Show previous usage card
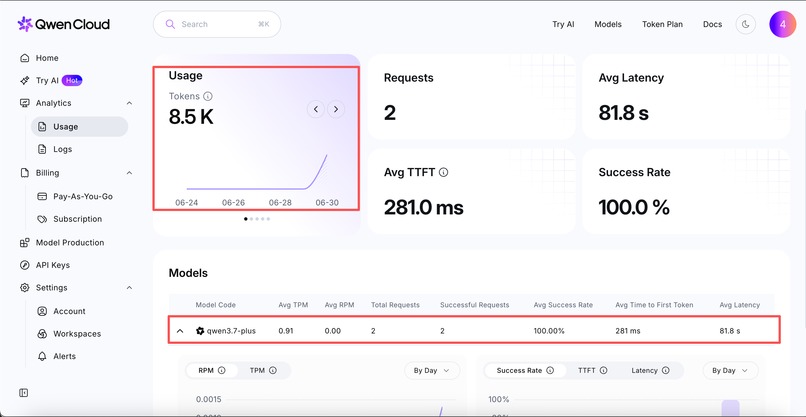 [x=316, y=109]
